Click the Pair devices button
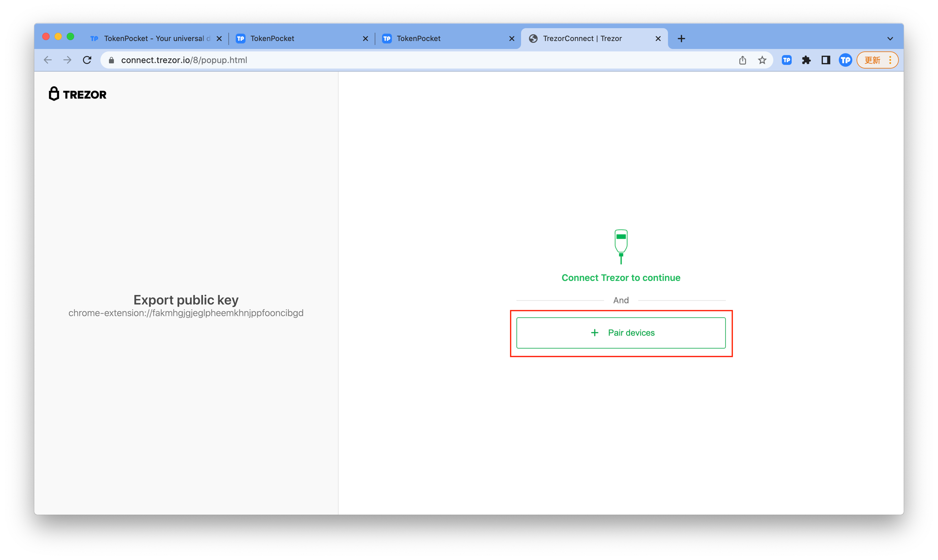 click(620, 333)
